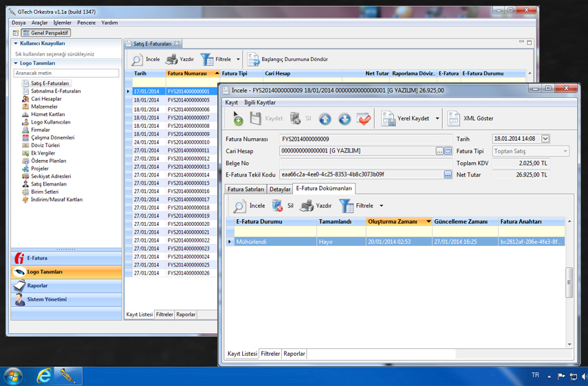Open the Tarih date picker dropdown
588x386 pixels.
(545, 139)
